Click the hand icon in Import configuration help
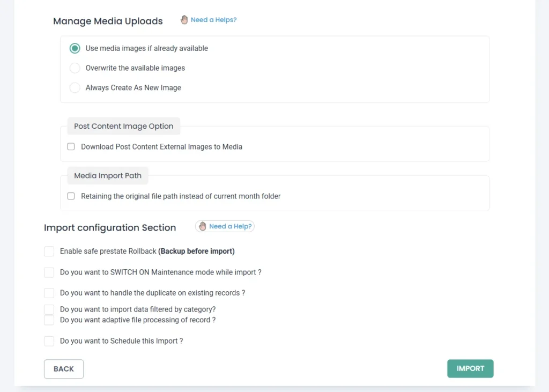 [x=202, y=226]
